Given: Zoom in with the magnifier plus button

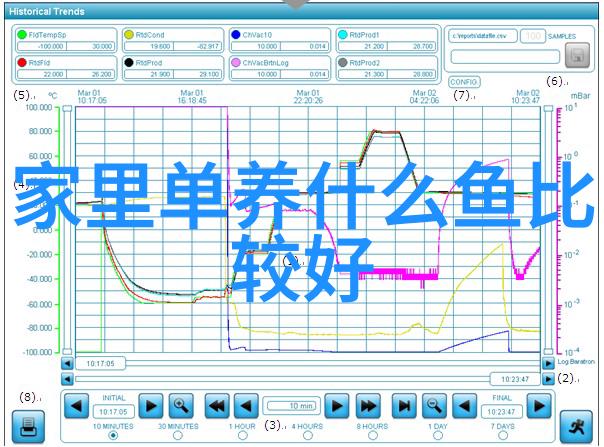Looking at the screenshot, I should point(181,406).
